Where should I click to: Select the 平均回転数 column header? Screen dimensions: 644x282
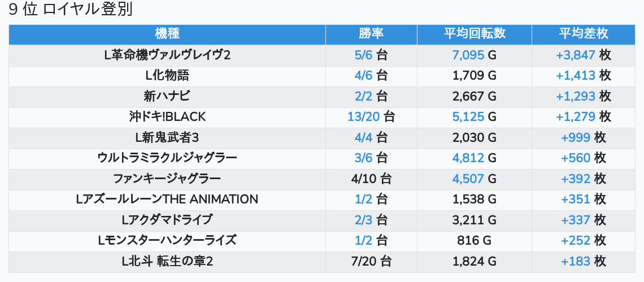(474, 33)
